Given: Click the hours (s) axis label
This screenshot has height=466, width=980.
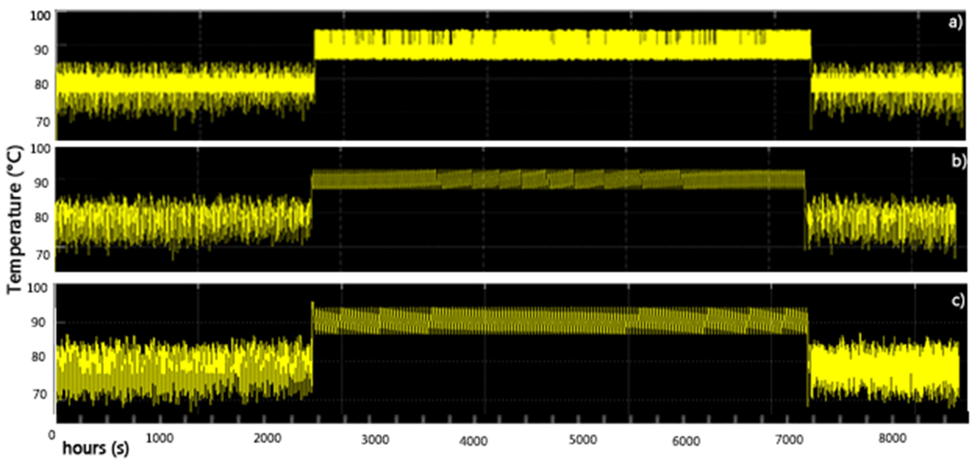Looking at the screenshot, I should [x=96, y=448].
